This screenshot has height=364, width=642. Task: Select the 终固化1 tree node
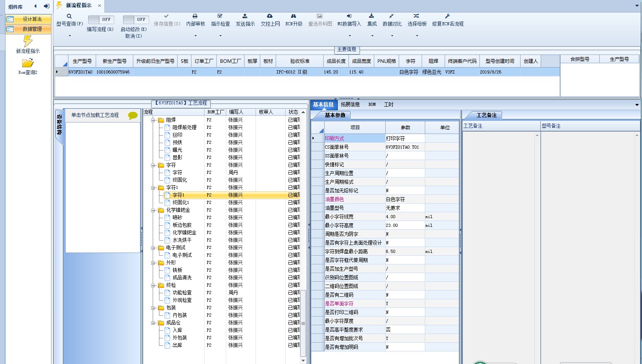[x=180, y=203]
